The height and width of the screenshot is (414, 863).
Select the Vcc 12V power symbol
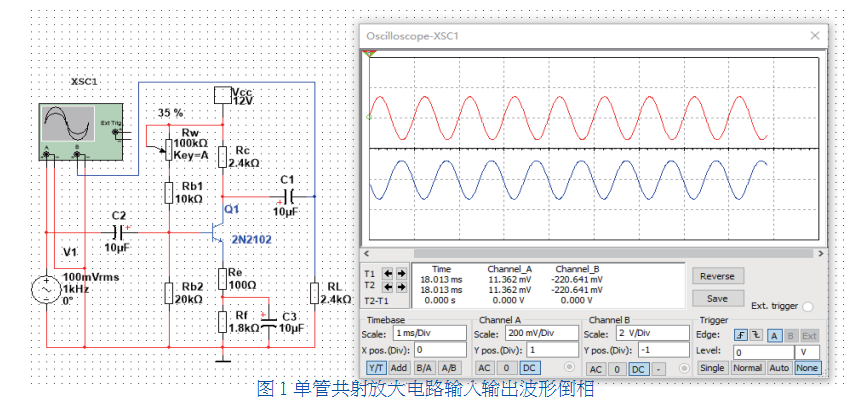(222, 95)
